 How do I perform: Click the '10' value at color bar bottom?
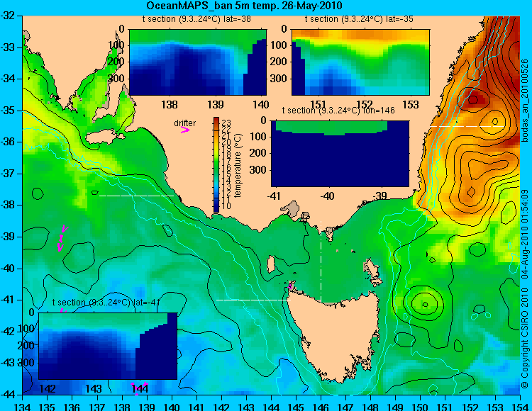[x=226, y=205]
